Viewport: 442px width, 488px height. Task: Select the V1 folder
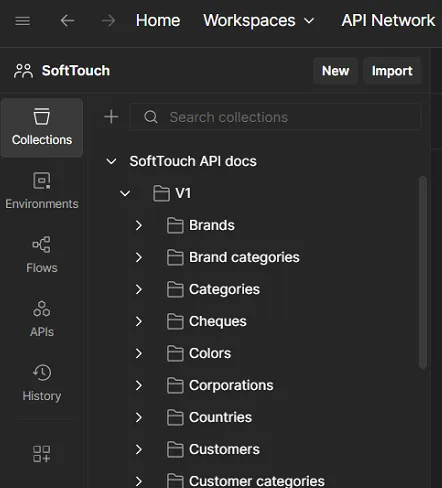tap(183, 193)
